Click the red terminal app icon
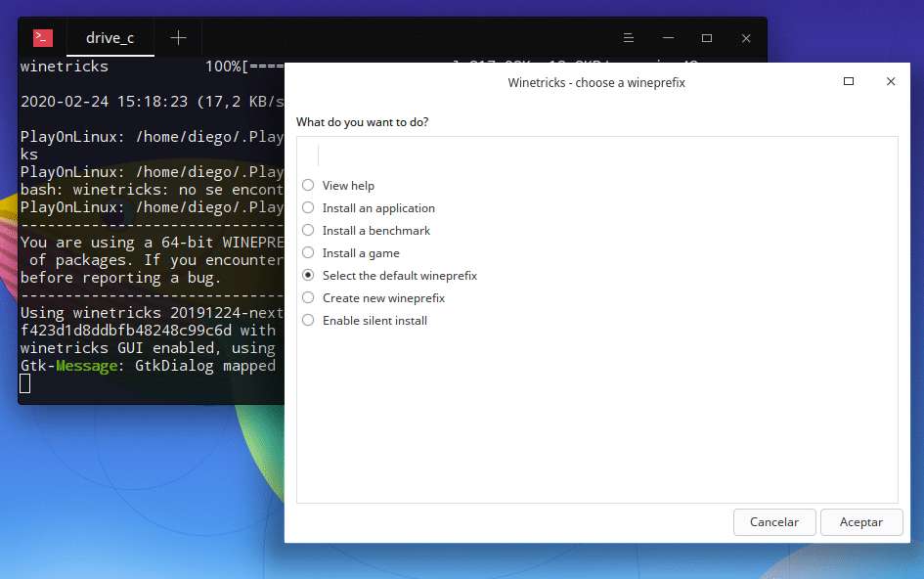The height and width of the screenshot is (579, 924). (x=43, y=38)
